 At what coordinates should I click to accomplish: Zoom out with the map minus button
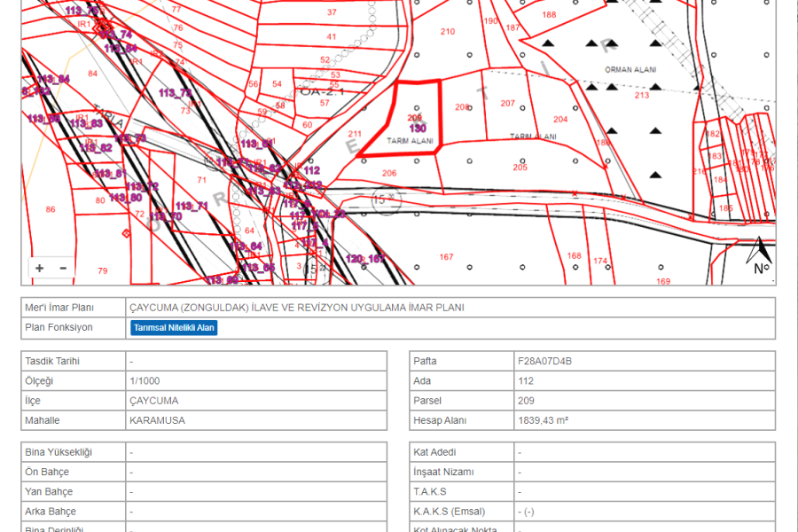click(63, 268)
